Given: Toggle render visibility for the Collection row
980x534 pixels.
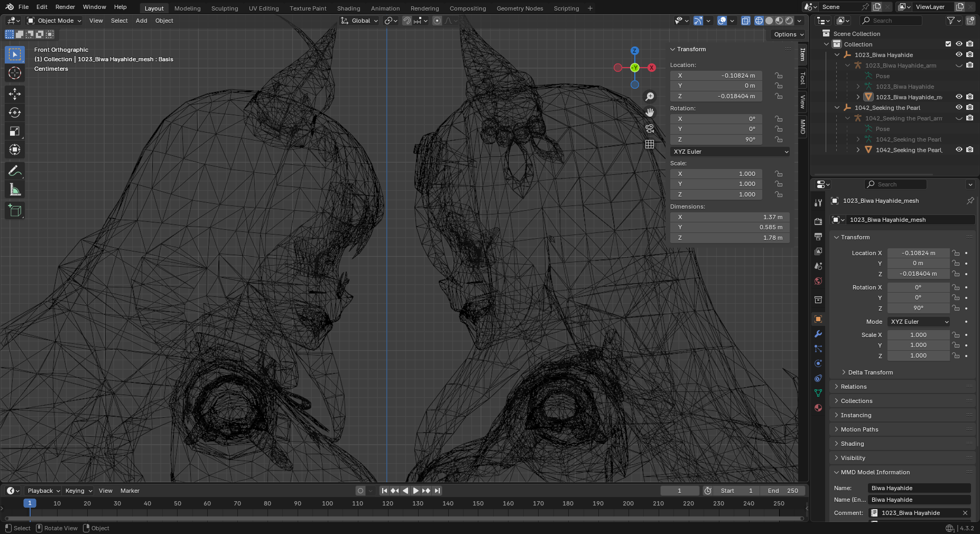Looking at the screenshot, I should tap(969, 44).
